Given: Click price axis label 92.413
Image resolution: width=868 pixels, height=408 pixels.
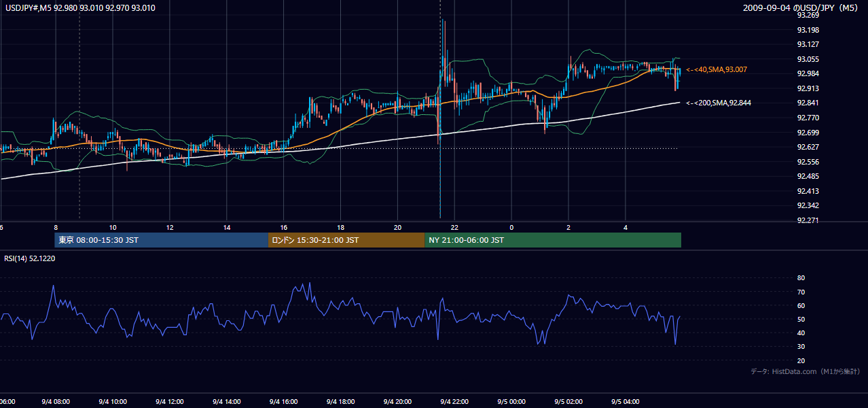Looking at the screenshot, I should tap(808, 191).
